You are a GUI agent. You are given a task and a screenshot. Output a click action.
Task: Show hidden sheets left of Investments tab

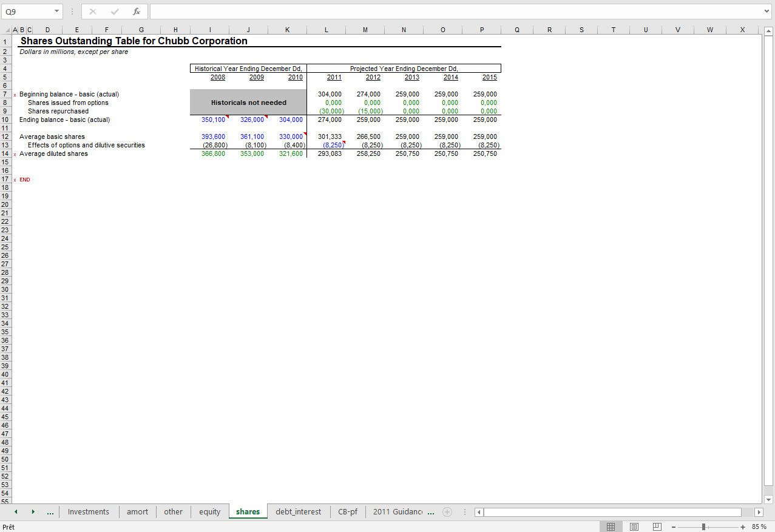50,513
